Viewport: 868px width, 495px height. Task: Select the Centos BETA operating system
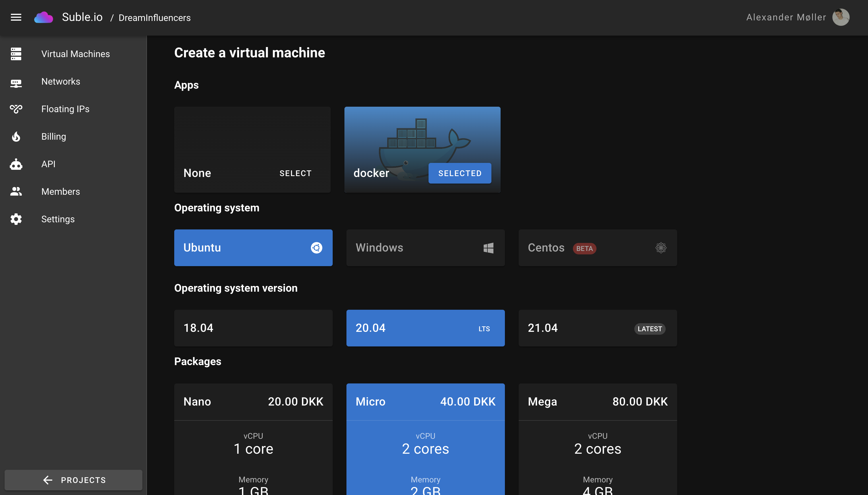coord(598,248)
